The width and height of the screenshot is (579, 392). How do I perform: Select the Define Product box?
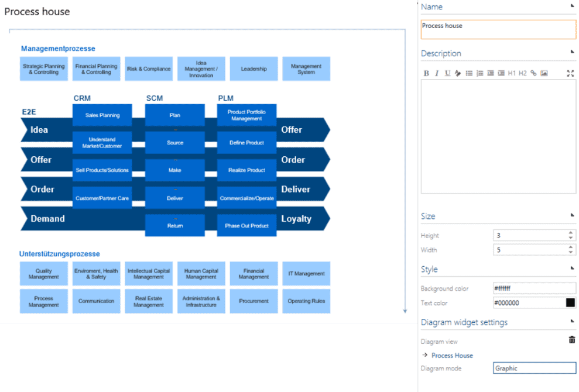(x=246, y=143)
